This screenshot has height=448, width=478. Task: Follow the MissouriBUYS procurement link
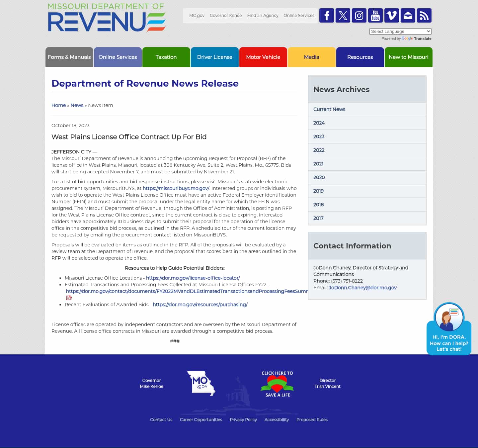176,188
